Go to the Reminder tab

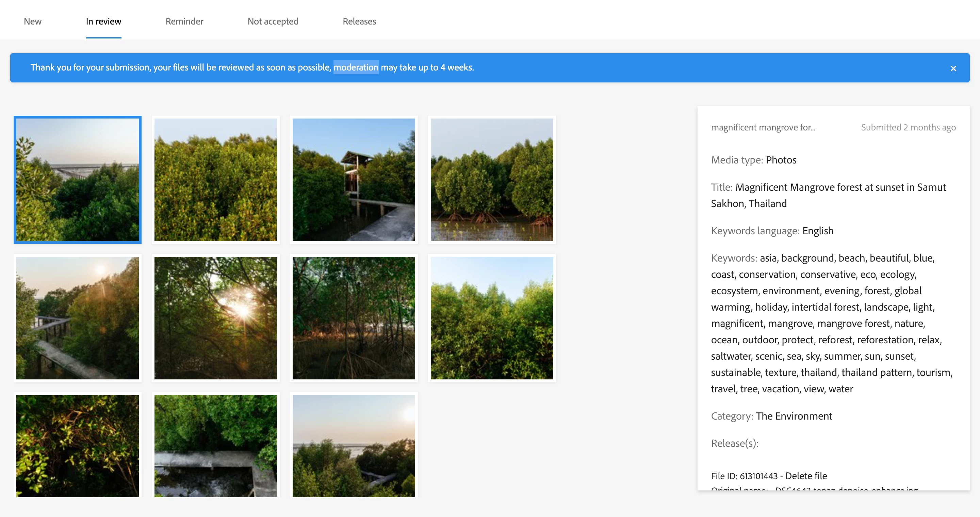(x=184, y=21)
